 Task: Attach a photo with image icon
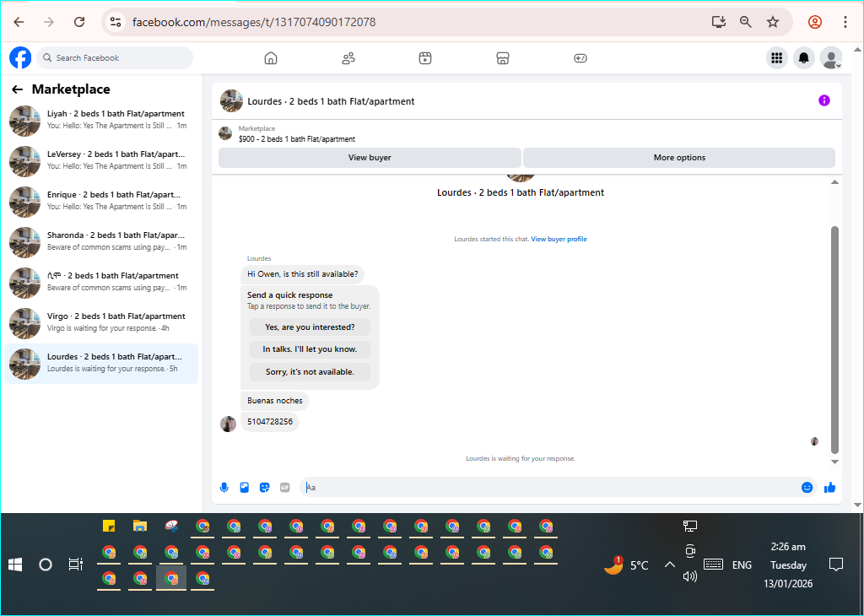tap(244, 488)
